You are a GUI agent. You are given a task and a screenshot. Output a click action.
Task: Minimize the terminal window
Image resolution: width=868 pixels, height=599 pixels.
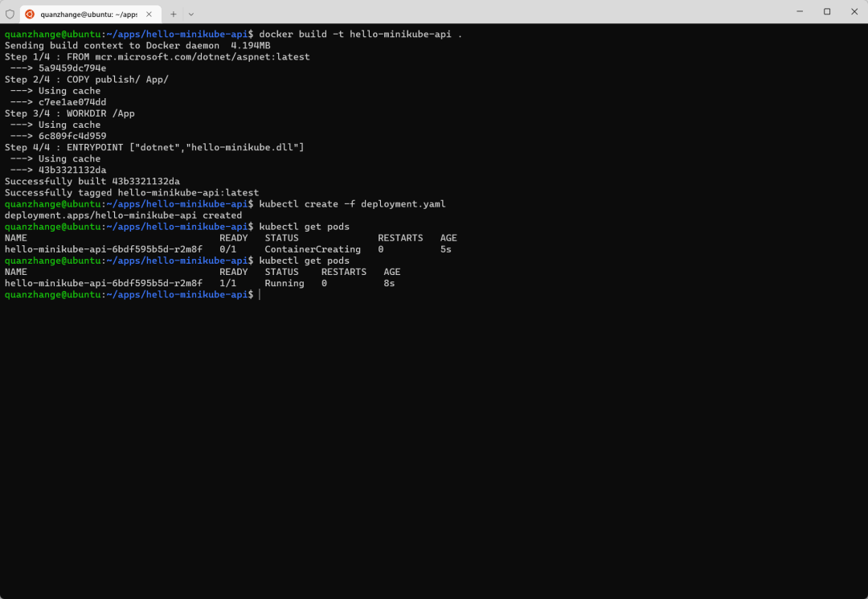pyautogui.click(x=800, y=11)
